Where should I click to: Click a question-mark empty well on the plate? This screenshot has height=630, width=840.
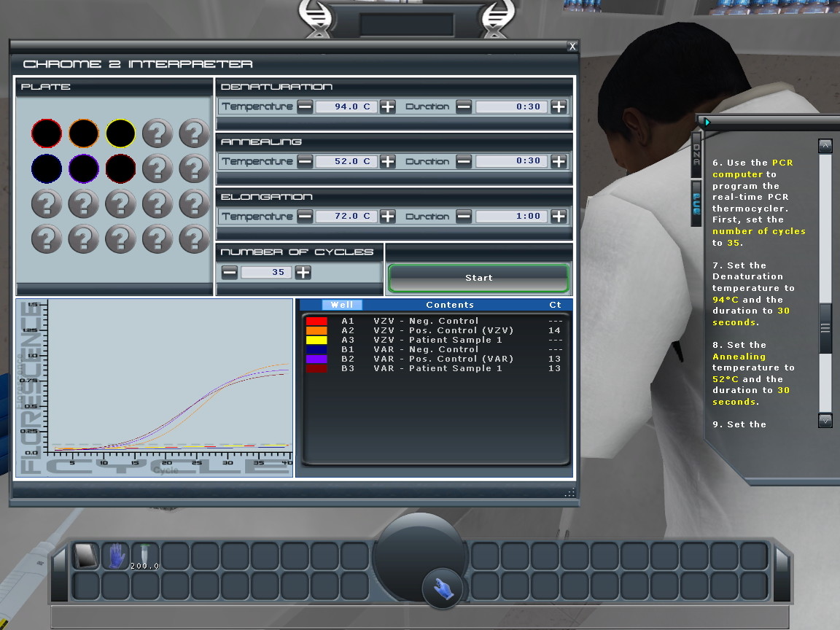(x=157, y=133)
